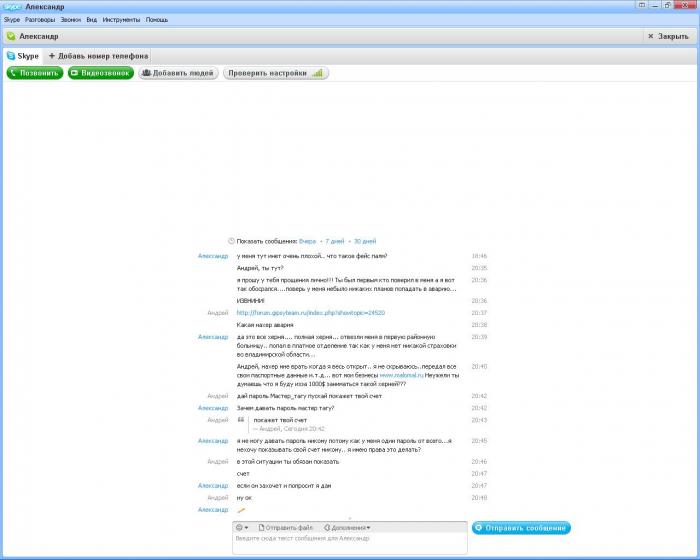
Task: Focus the message input field for Александр
Action: (x=350, y=543)
